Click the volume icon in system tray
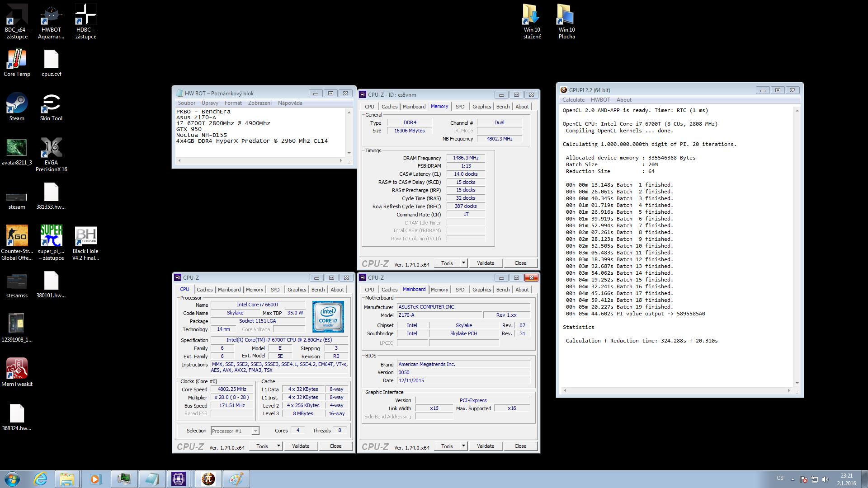Viewport: 868px width, 488px height. (x=826, y=479)
